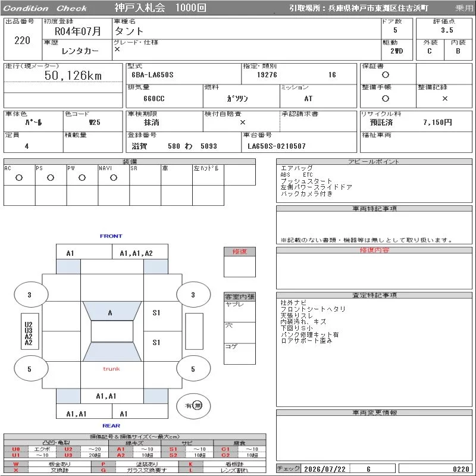Click the 'コゲ' cell under 客室内張
Image resolution: width=476 pixels, height=476 pixels.
[x=240, y=353]
